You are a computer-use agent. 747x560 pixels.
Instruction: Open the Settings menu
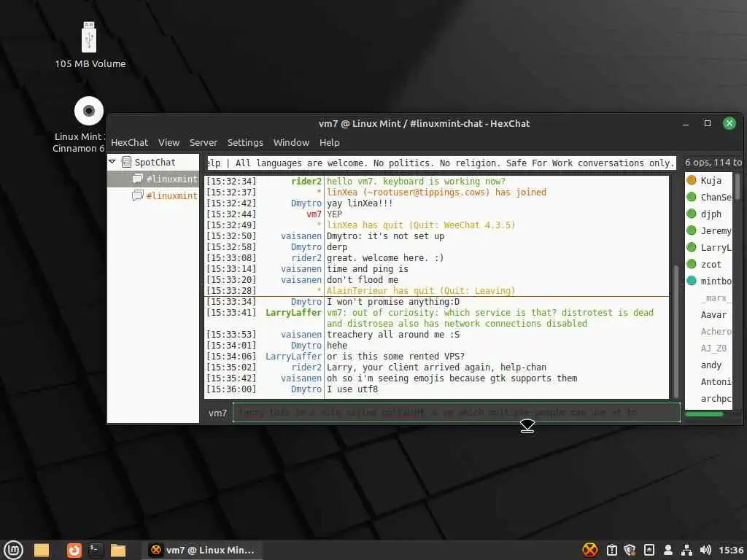[x=245, y=142]
